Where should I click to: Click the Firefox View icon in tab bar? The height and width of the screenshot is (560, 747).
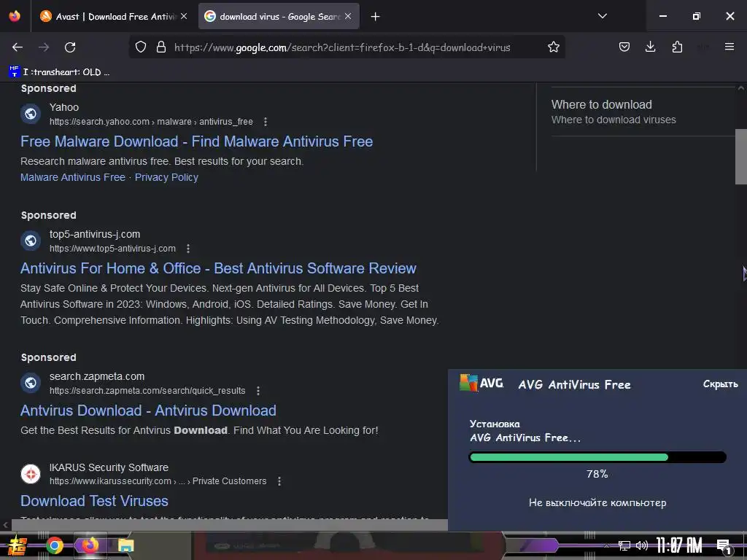[15, 16]
